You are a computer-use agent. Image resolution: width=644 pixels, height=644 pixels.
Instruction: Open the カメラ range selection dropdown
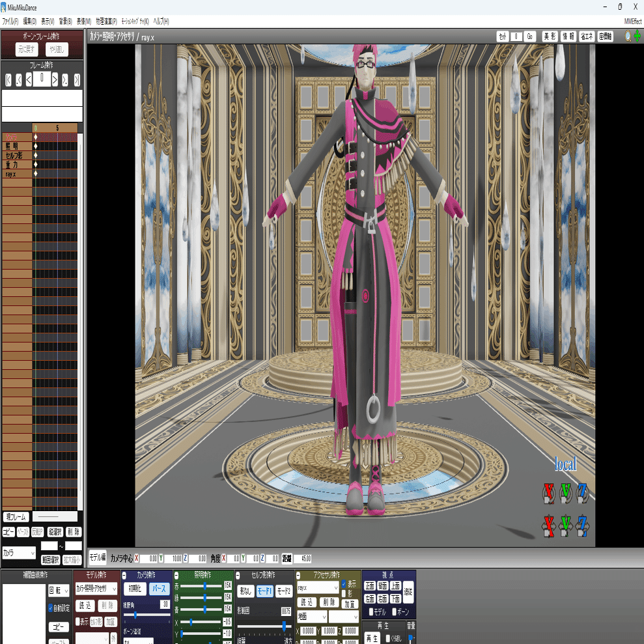[19, 553]
